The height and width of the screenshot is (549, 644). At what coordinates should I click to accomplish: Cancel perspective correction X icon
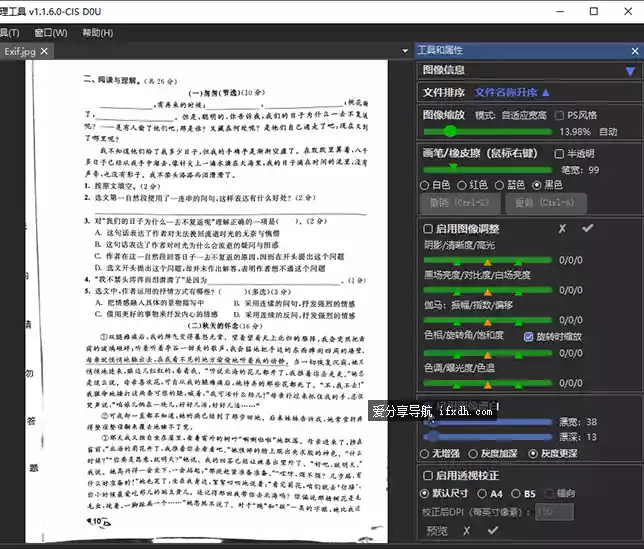(x=467, y=531)
